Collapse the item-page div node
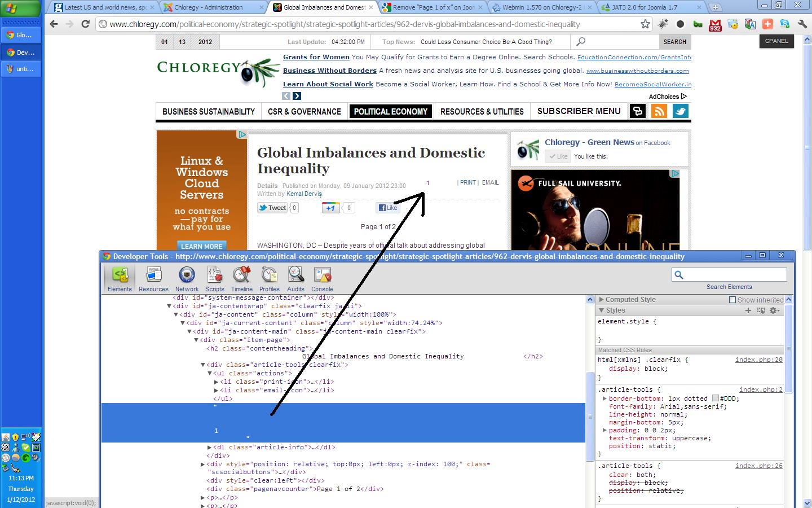The image size is (812, 508). pos(196,340)
